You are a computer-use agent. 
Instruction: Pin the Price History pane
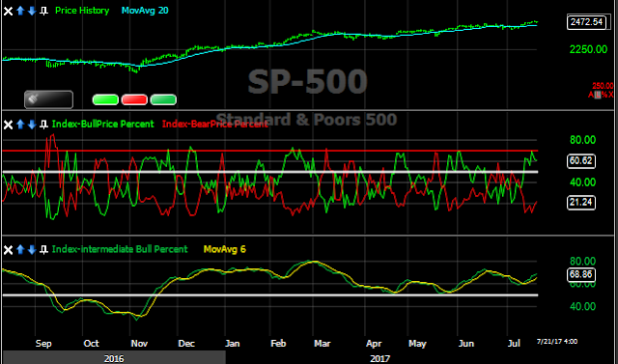[43, 11]
